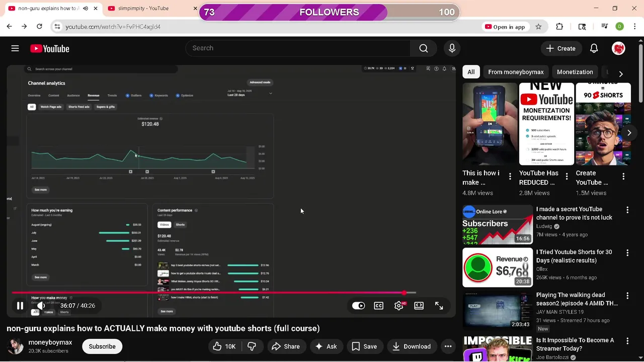This screenshot has width=644, height=362.
Task: Click the Create button
Action: 561,48
